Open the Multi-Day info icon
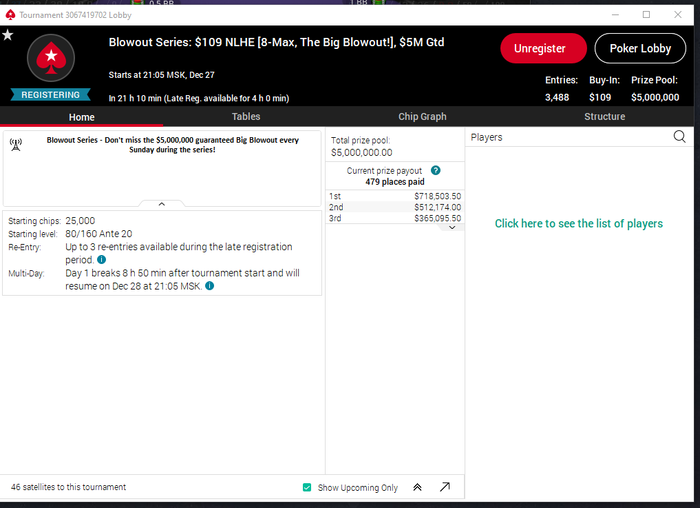 point(209,286)
